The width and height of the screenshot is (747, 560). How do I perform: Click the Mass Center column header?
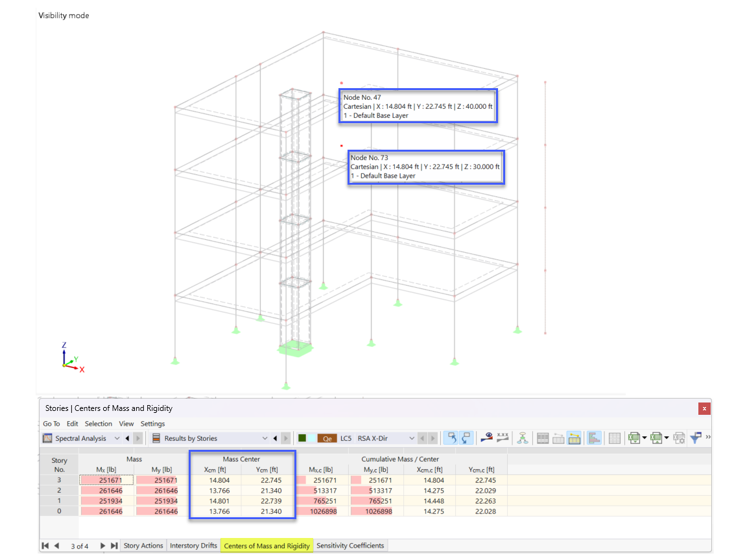pyautogui.click(x=241, y=459)
